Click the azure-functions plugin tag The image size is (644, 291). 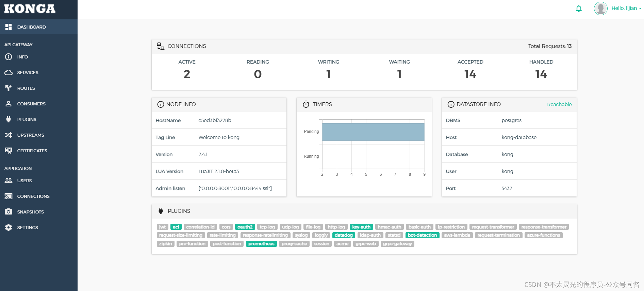click(x=543, y=235)
